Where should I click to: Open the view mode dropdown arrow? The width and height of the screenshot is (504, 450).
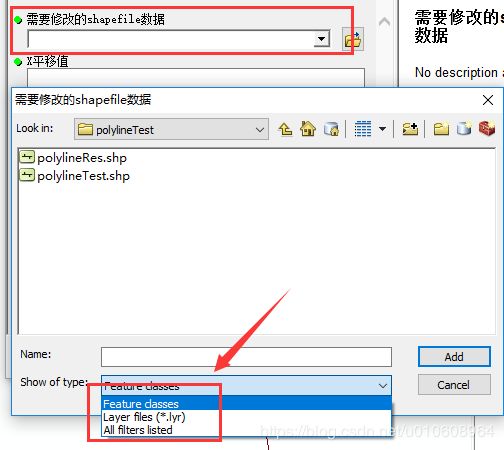pyautogui.click(x=383, y=129)
